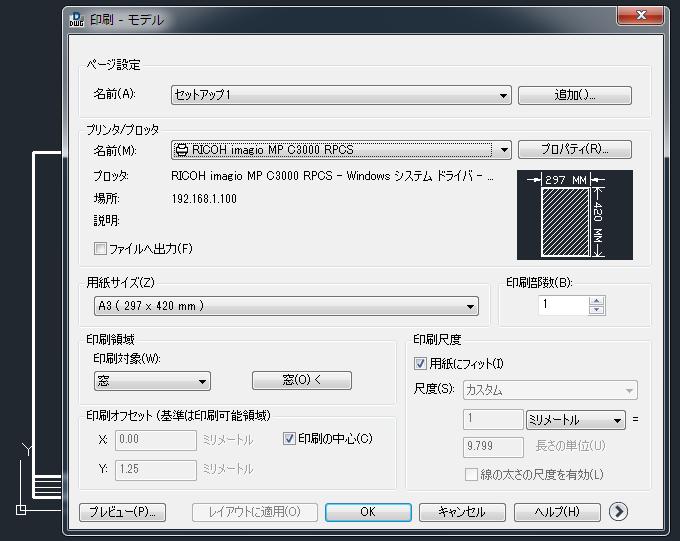Click the paper preview thumbnail showing 297 MM
The width and height of the screenshot is (680, 541).
[575, 215]
